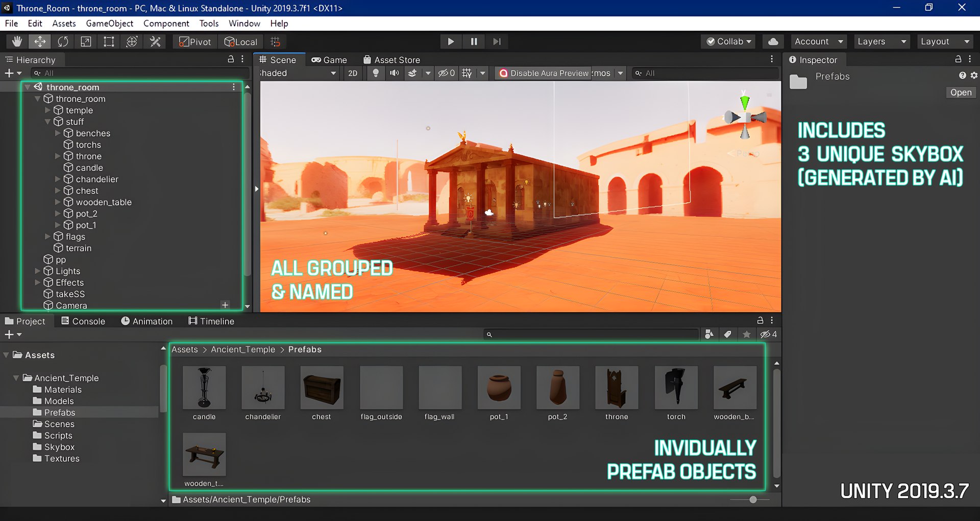Toggle scene lighting bulb icon
980x521 pixels.
click(376, 73)
